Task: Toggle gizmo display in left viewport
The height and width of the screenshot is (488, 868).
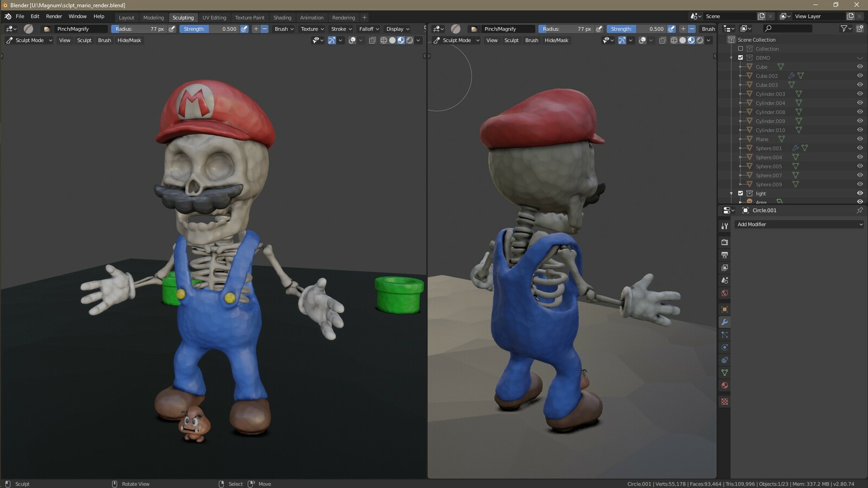Action: (331, 40)
